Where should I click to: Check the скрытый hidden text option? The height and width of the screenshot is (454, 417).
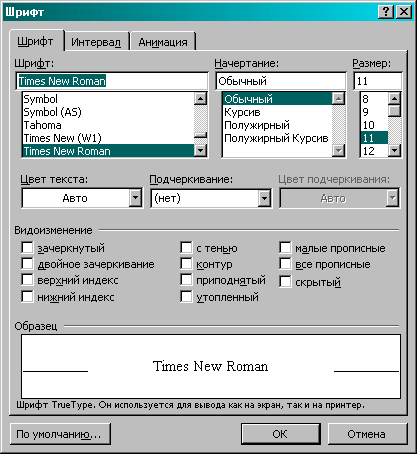285,281
